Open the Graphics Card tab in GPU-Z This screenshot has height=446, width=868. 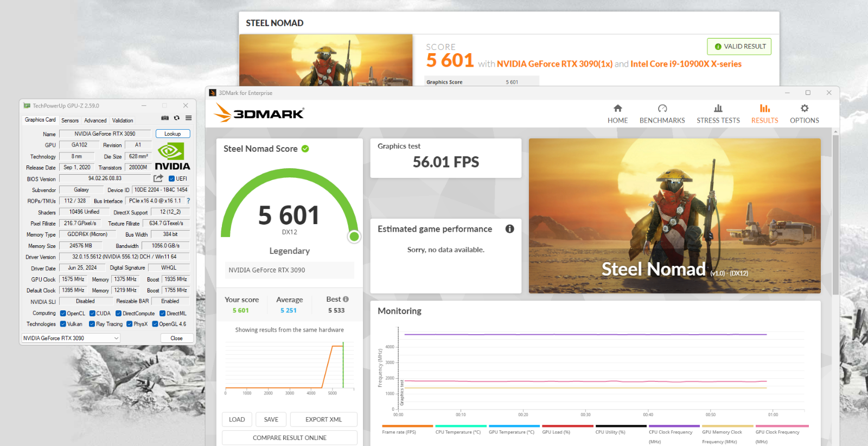[40, 120]
